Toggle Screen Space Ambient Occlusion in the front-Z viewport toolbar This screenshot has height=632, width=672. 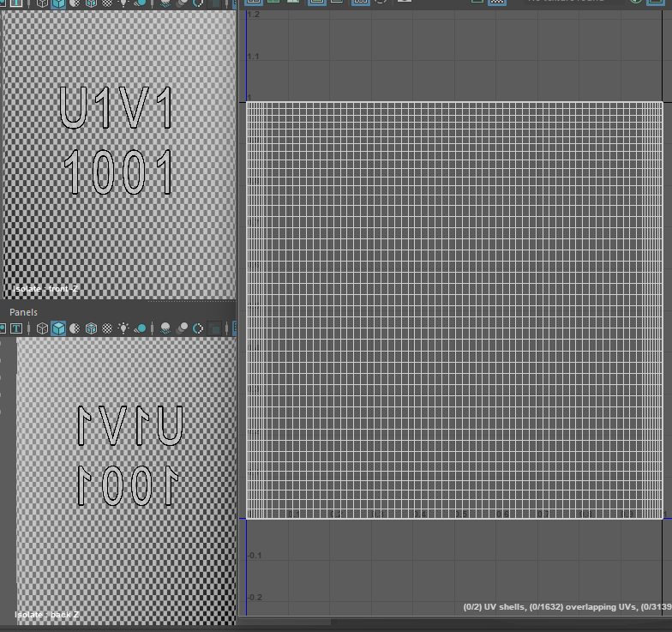click(x=165, y=3)
